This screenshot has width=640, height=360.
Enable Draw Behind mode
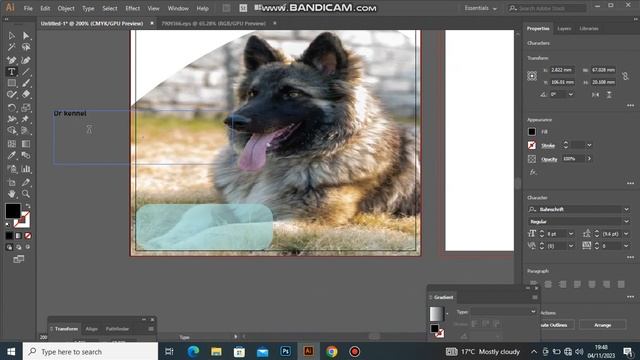tap(18, 247)
